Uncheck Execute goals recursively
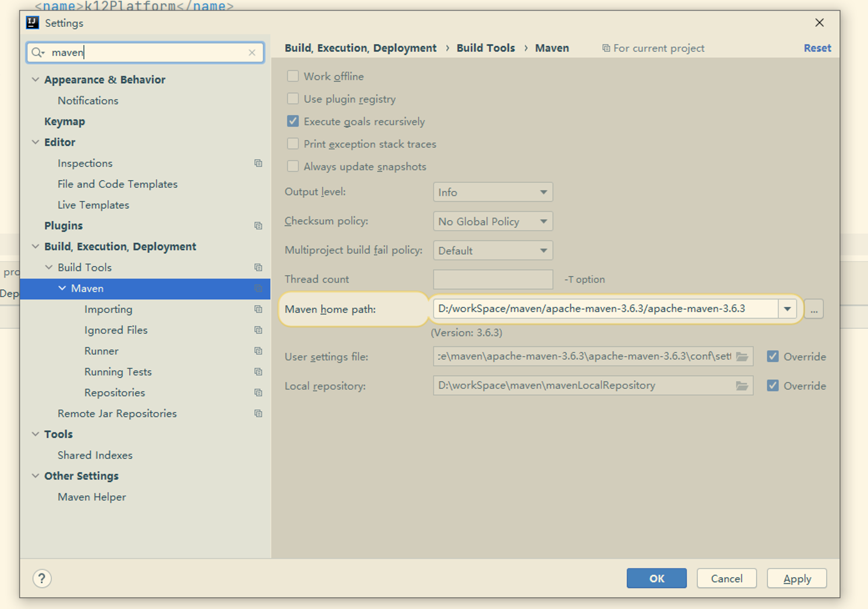 point(293,121)
